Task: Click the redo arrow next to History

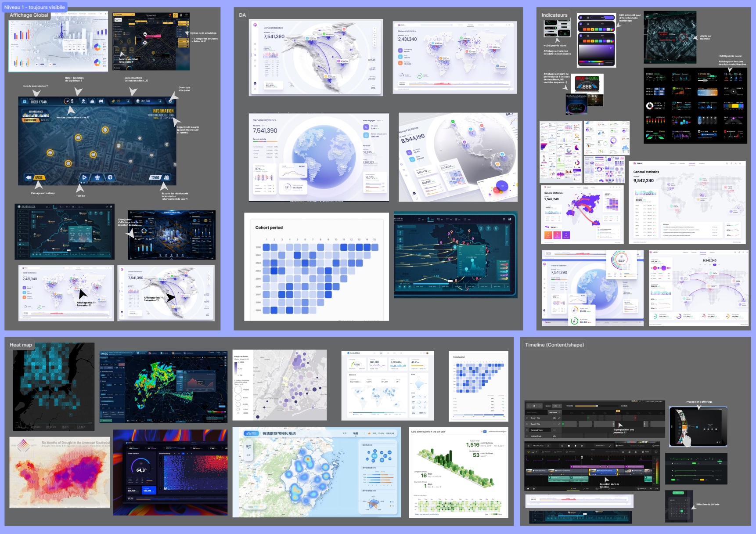Action: point(656,489)
